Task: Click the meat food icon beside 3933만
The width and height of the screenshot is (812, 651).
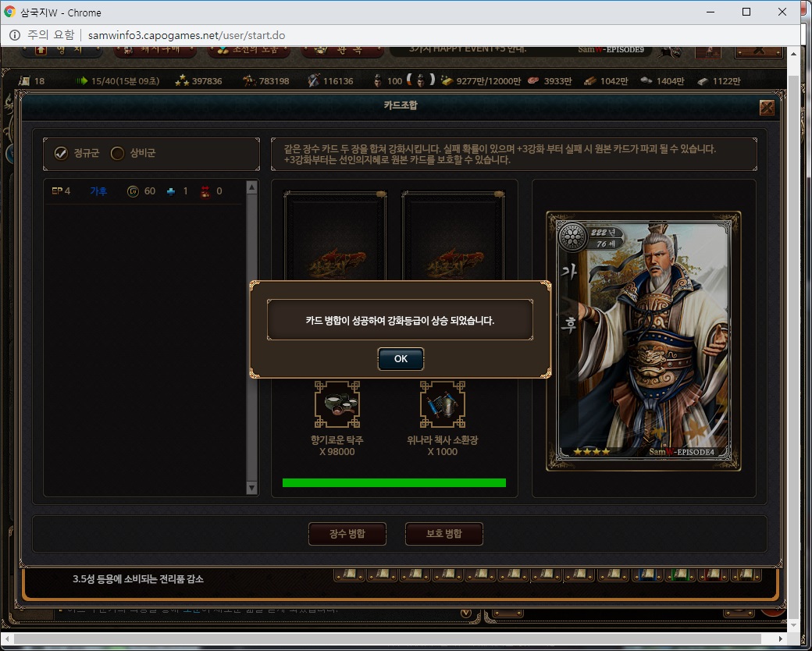Action: coord(533,81)
